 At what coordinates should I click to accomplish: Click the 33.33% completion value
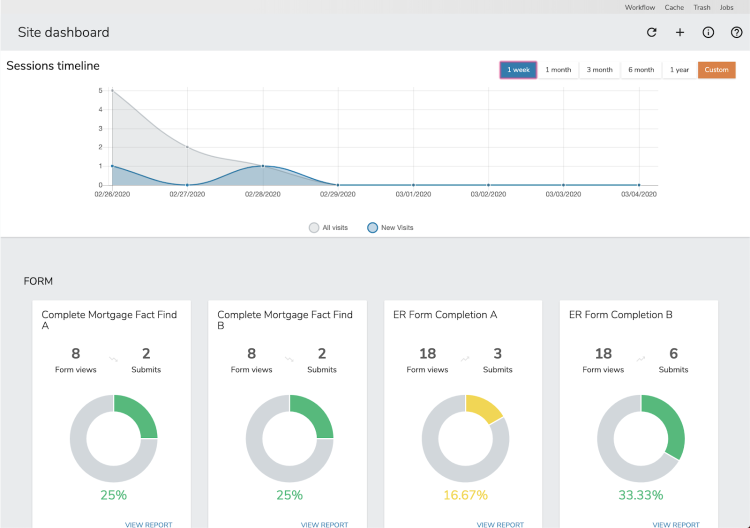(x=641, y=495)
